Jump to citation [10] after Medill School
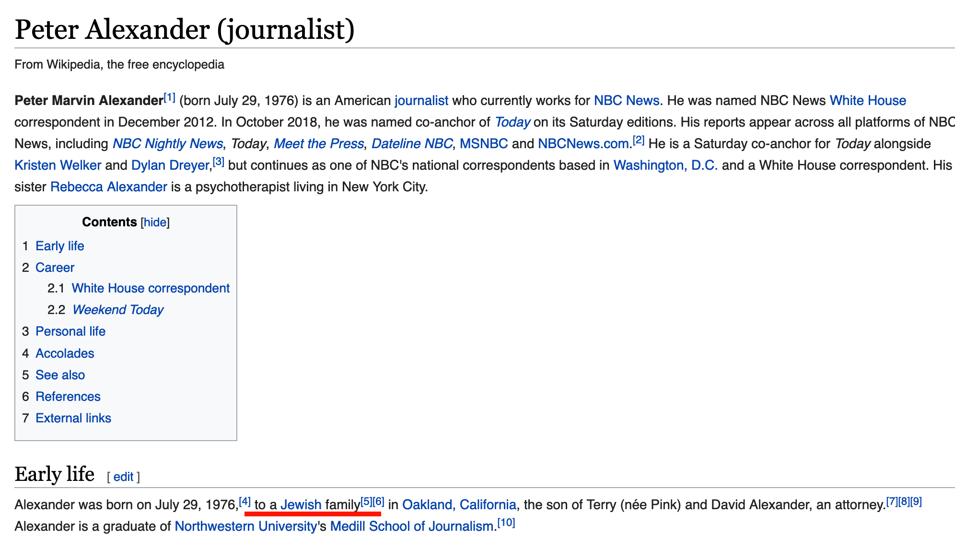955x560 pixels. pos(506,523)
